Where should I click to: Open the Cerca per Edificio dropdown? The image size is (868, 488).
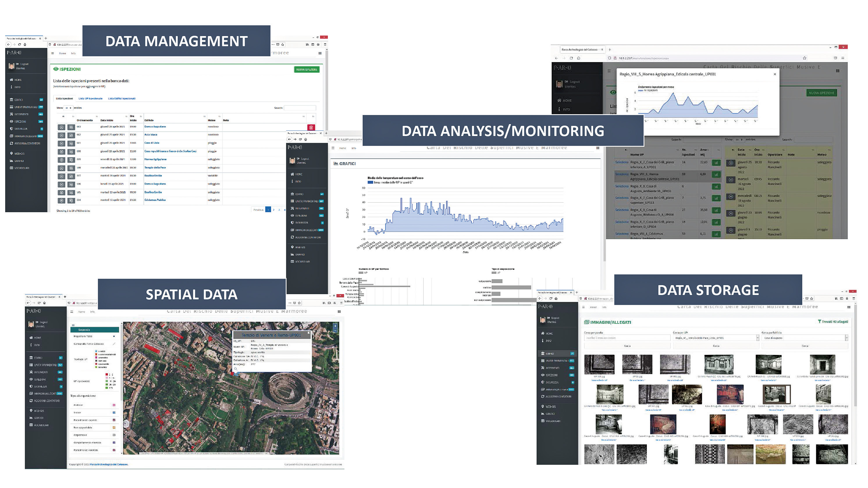point(805,338)
